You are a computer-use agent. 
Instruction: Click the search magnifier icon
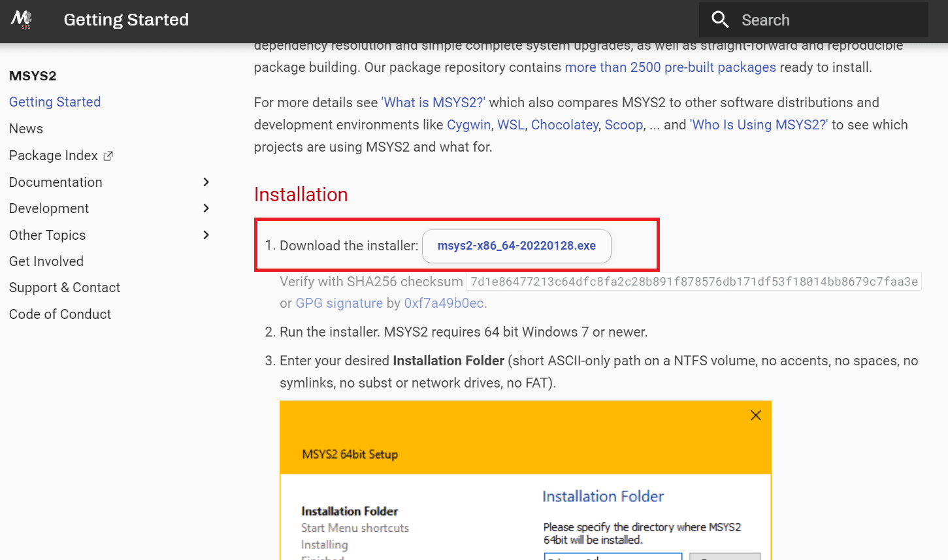click(x=720, y=20)
